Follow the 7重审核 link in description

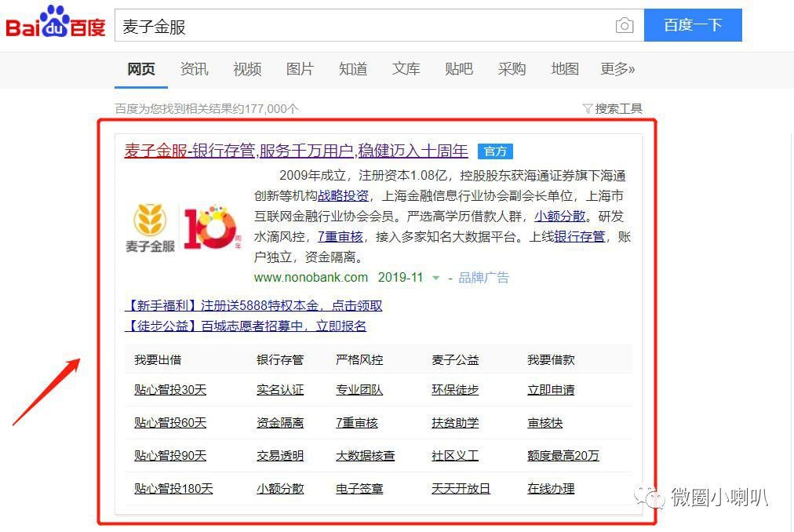point(341,237)
